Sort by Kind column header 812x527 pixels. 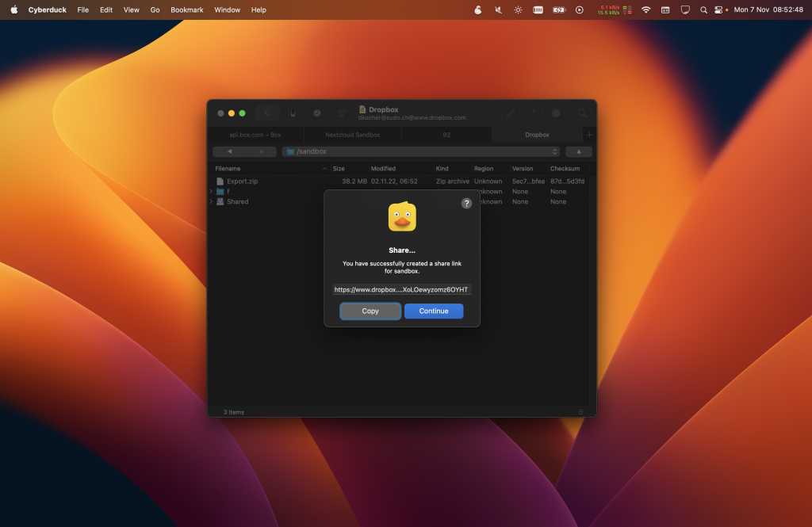pos(452,169)
